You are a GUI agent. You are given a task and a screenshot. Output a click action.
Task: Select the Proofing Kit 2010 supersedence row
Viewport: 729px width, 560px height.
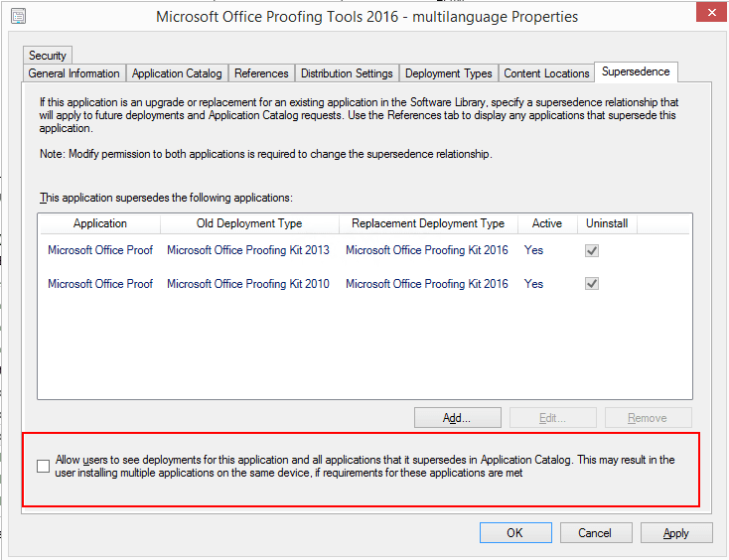tap(248, 284)
